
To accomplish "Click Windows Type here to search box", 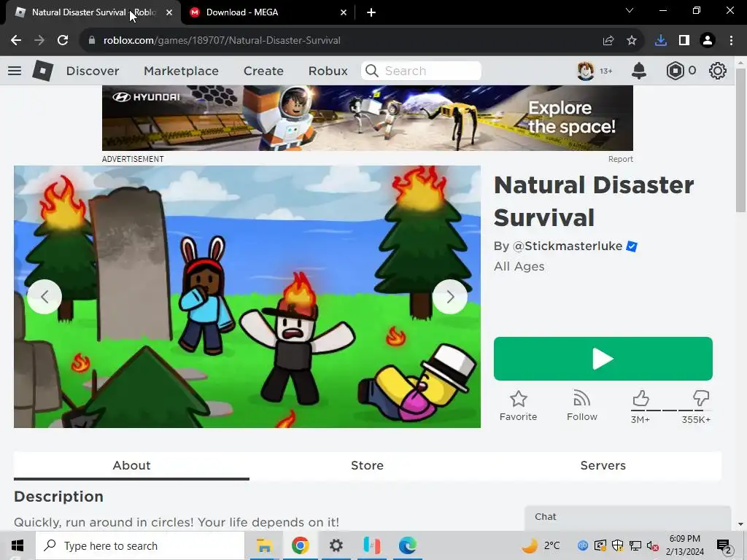I will (140, 545).
